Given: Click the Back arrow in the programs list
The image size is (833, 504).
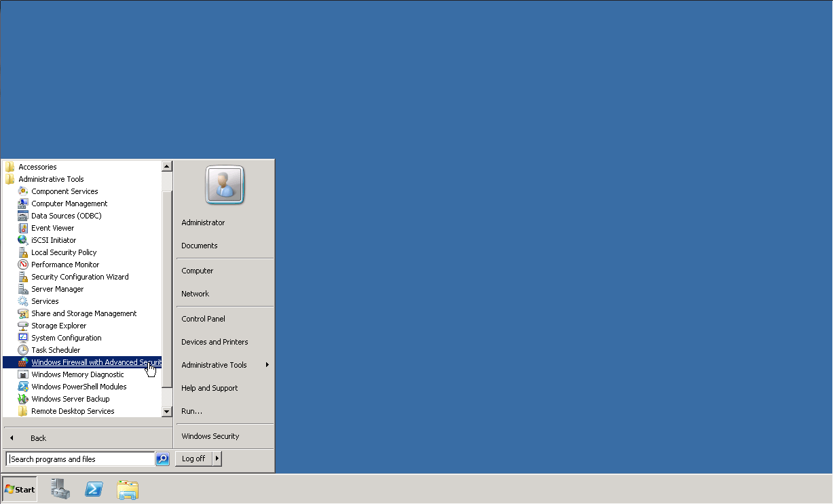Looking at the screenshot, I should [12, 438].
